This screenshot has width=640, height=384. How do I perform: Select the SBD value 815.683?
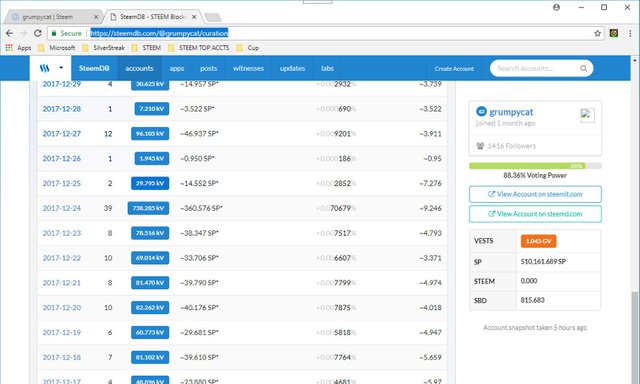point(532,300)
